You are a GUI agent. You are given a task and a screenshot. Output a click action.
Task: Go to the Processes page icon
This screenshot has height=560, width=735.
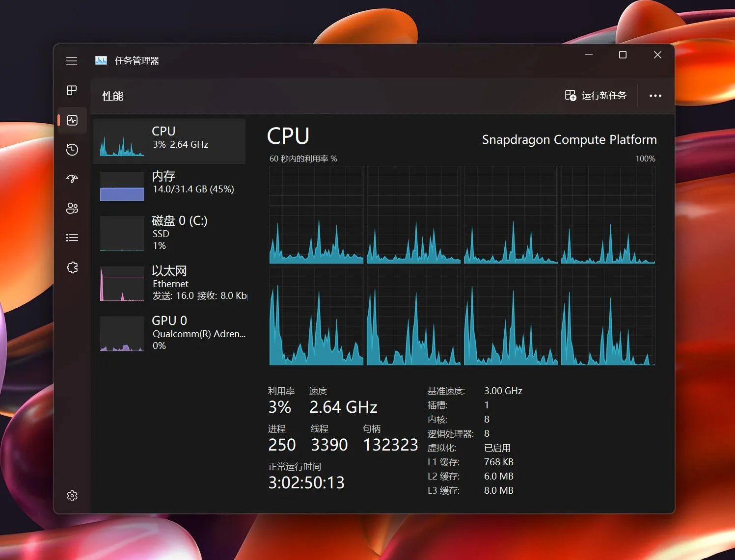[x=72, y=90]
